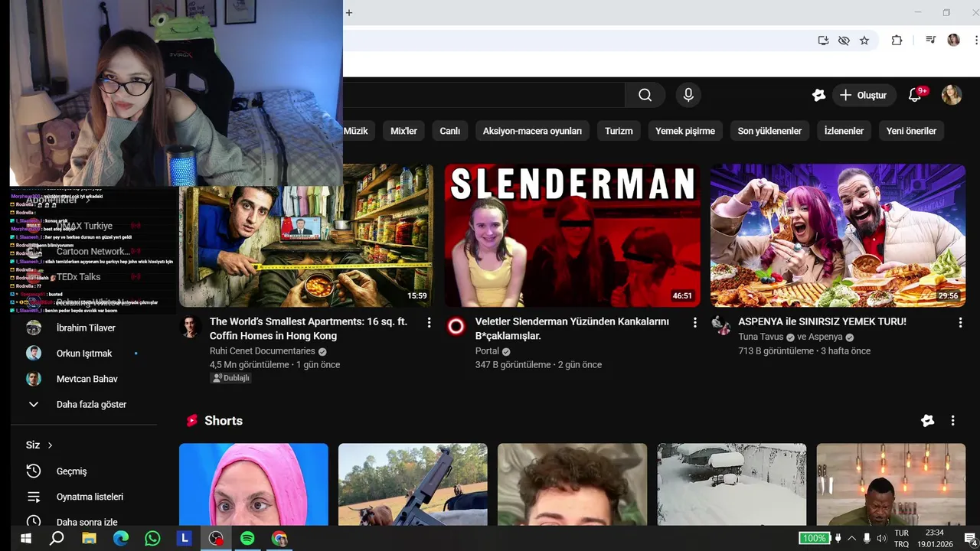
Task: Open File Explorer from the taskbar
Action: pyautogui.click(x=89, y=538)
